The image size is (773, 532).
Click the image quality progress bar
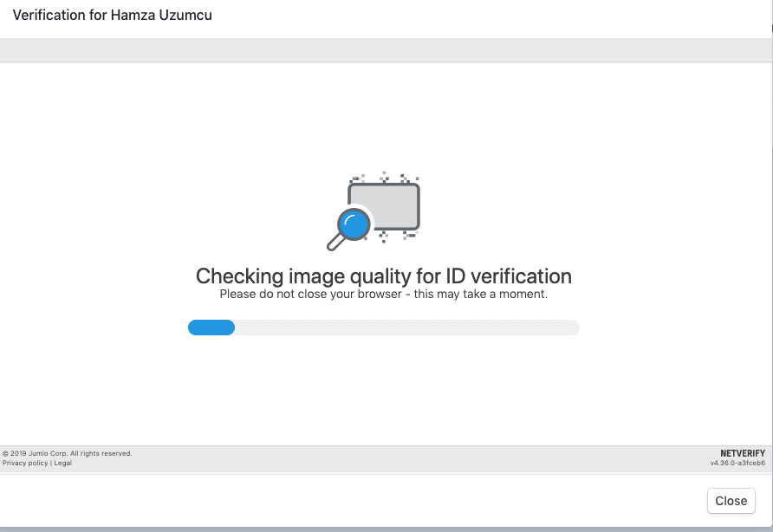[384, 328]
